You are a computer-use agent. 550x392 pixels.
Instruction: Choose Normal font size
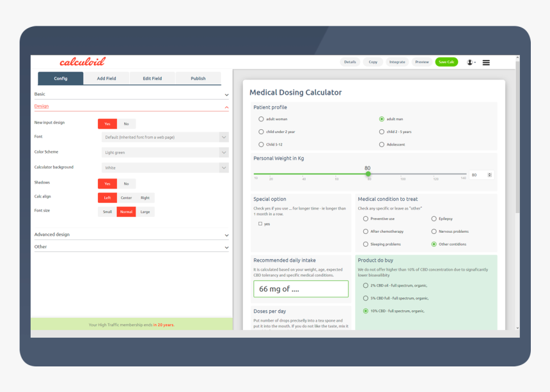coord(126,212)
